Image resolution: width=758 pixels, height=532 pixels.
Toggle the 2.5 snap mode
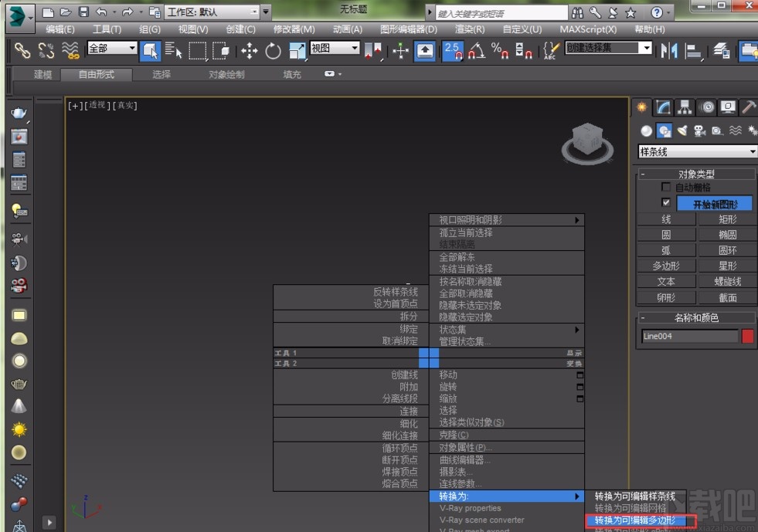(x=452, y=51)
